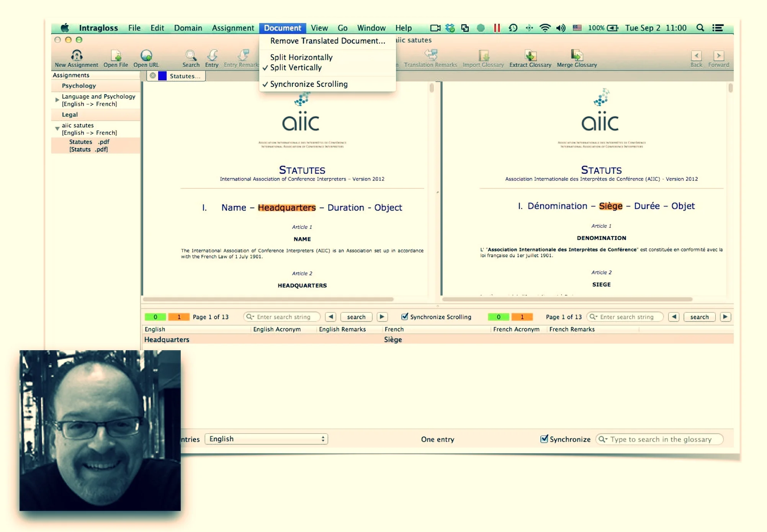Click the Merge Glossary toolbar icon
Viewport: 767px width, 532px height.
click(577, 55)
